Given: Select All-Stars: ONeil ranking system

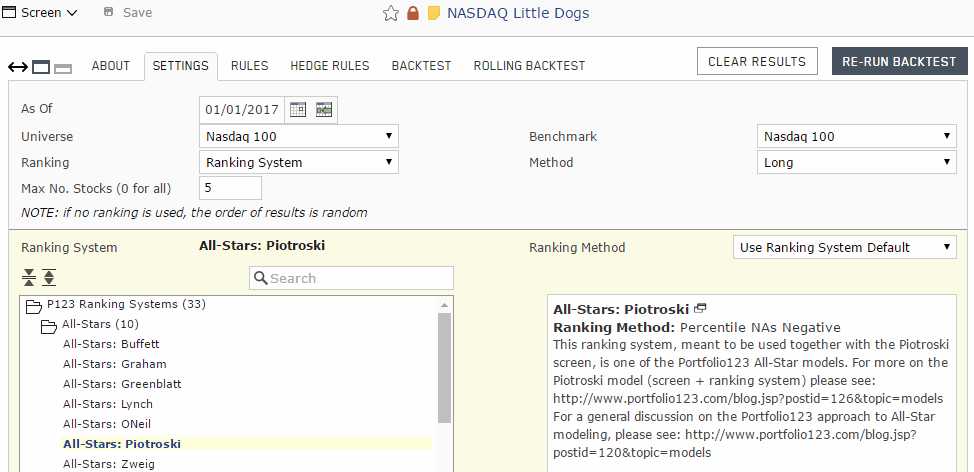Looking at the screenshot, I should [107, 424].
